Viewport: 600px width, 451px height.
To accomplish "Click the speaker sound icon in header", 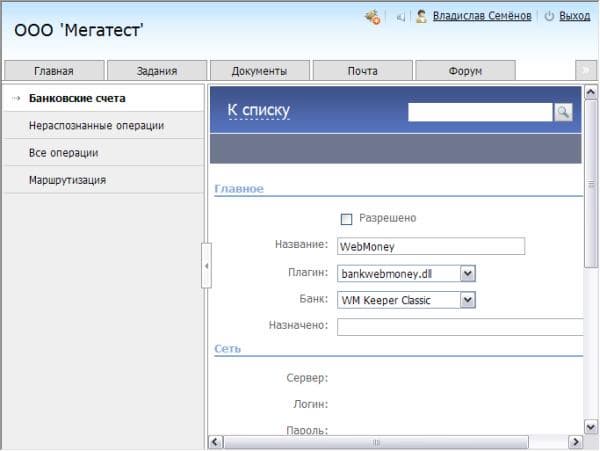I will (x=400, y=17).
